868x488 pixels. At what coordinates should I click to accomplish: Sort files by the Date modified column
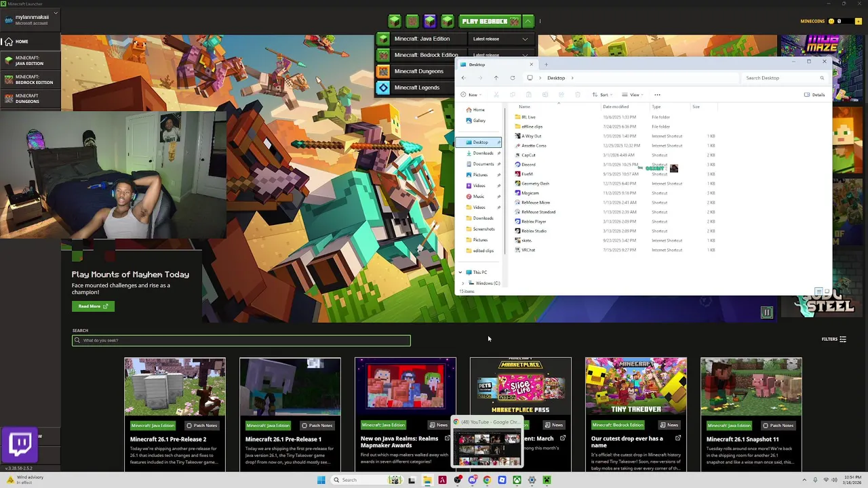(x=616, y=106)
